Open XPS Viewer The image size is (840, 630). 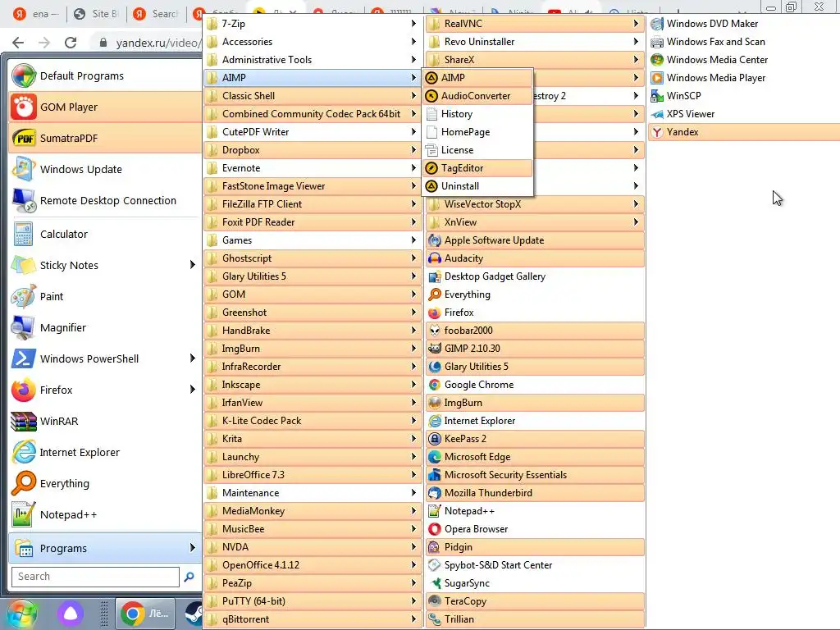pyautogui.click(x=743, y=114)
